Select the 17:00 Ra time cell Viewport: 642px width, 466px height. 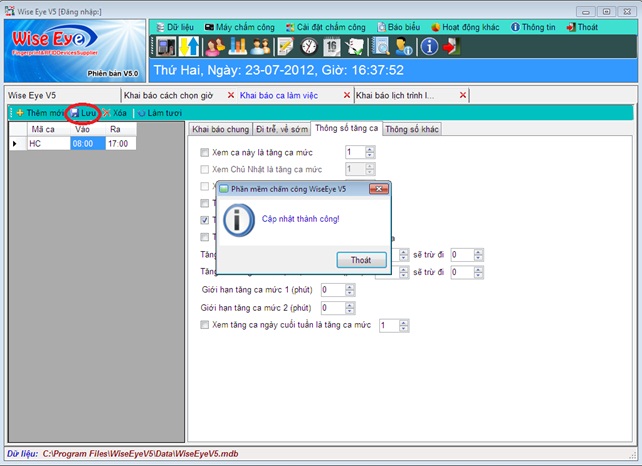[x=121, y=144]
